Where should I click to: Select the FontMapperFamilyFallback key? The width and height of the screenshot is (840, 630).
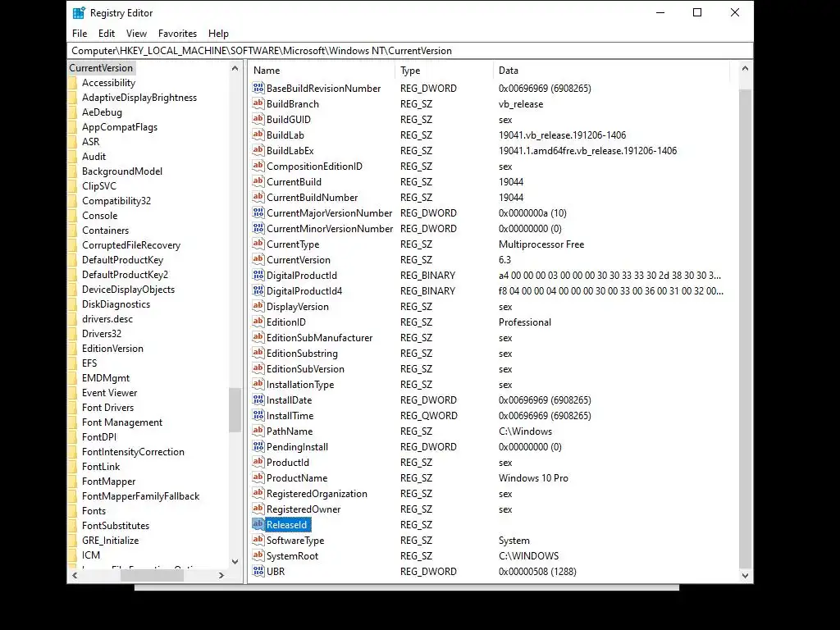[x=140, y=496]
